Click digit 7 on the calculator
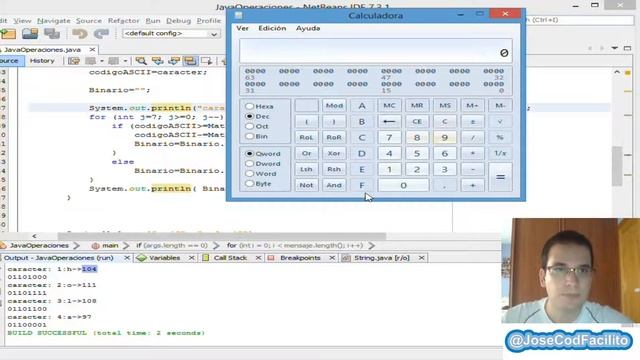This screenshot has width=640, height=360. 389,138
